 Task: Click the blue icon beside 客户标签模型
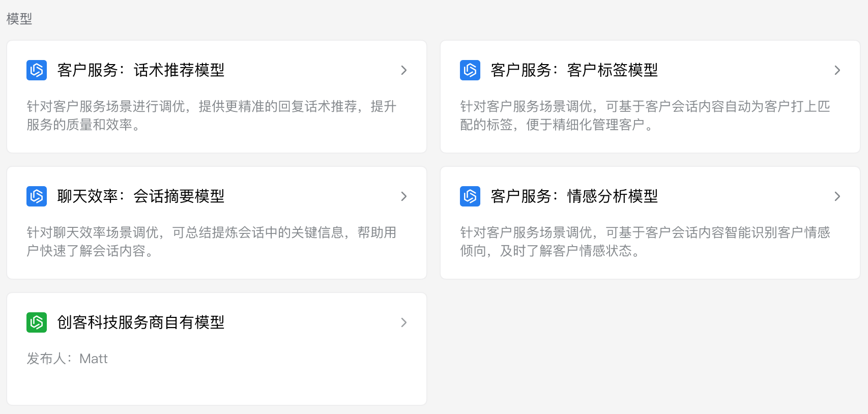point(470,70)
